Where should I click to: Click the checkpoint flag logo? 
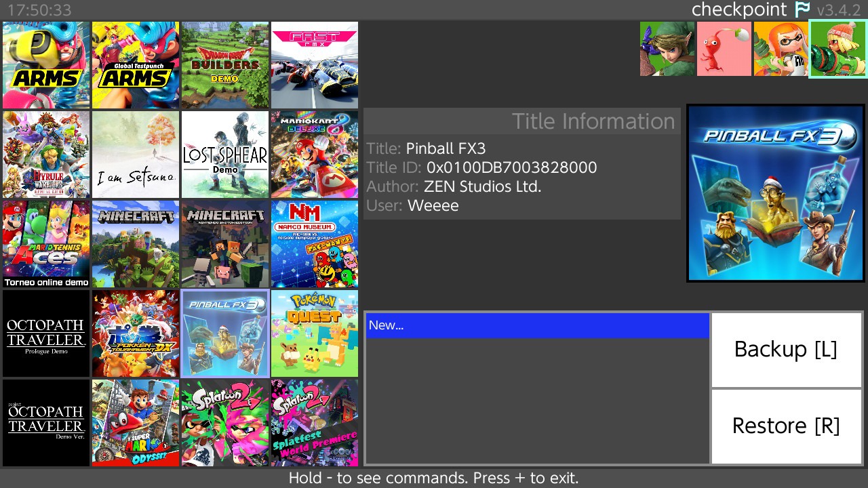pyautogui.click(x=802, y=9)
